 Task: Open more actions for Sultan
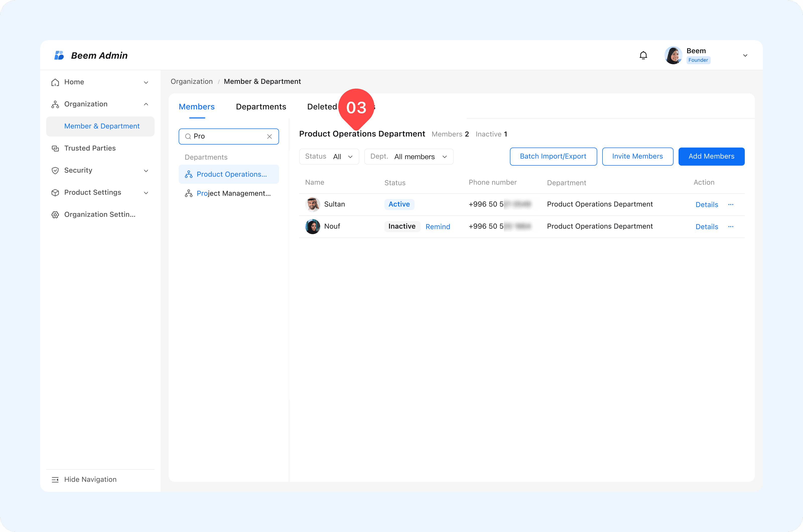point(731,204)
